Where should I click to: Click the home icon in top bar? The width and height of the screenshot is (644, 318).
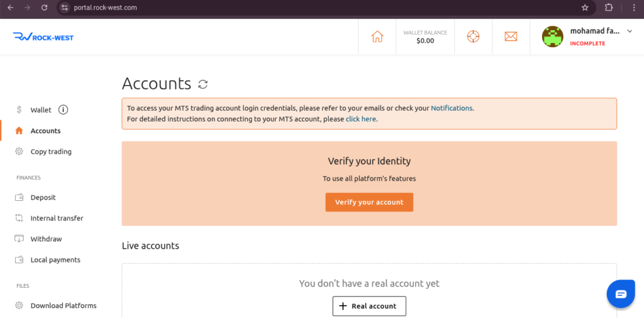coord(377,37)
